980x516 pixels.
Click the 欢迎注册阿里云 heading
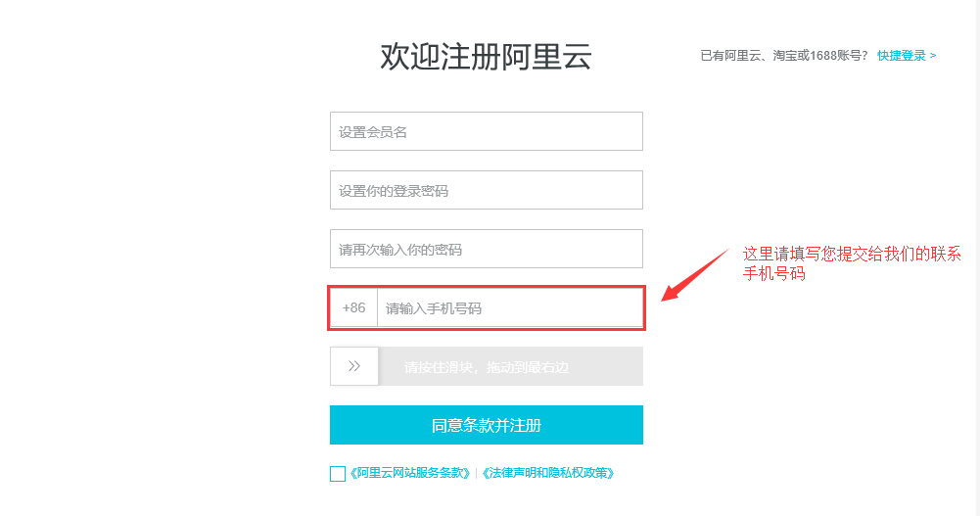click(x=486, y=57)
